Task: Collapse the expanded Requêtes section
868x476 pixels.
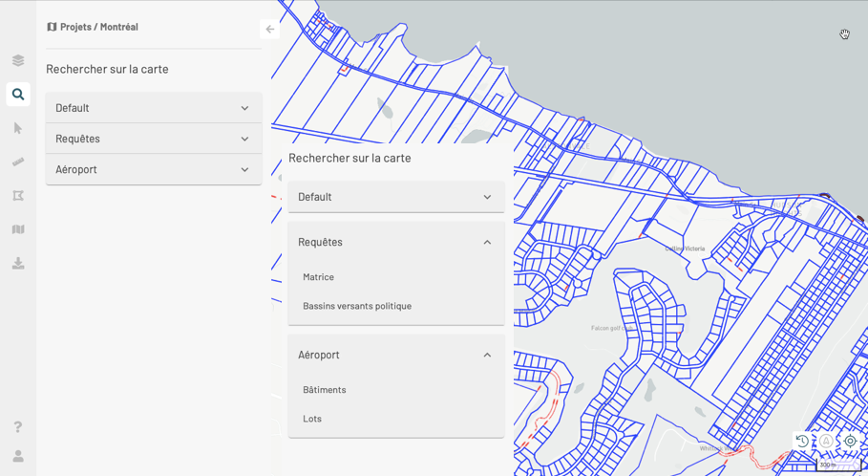Action: 487,242
